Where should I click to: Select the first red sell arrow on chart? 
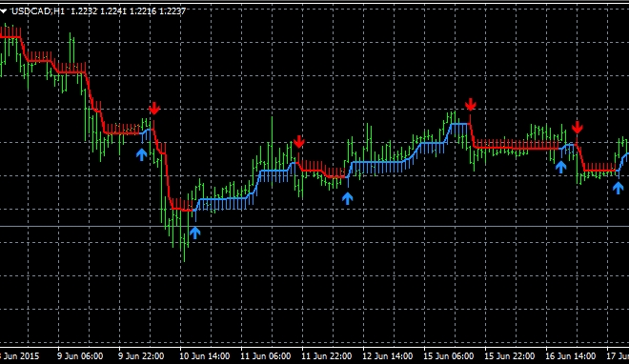(154, 109)
